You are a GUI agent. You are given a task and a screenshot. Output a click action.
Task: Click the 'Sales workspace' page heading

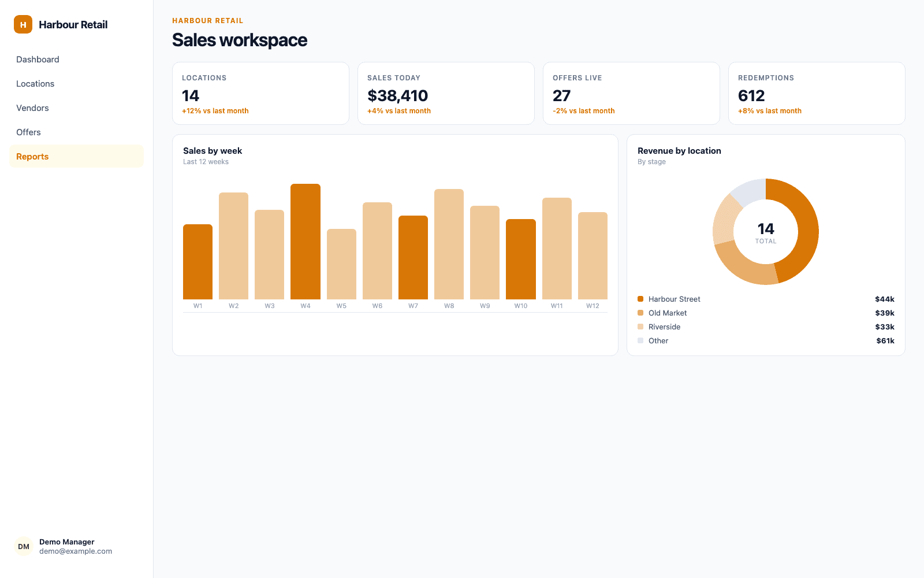pos(240,40)
